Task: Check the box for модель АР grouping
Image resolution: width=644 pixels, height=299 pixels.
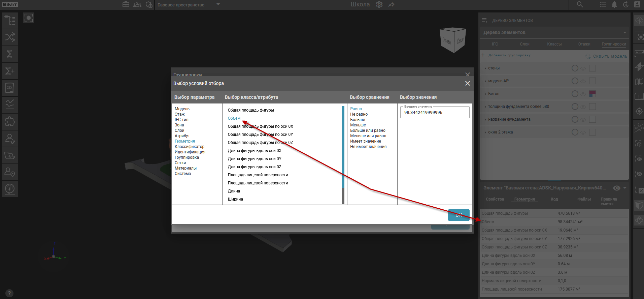Action: tap(592, 81)
